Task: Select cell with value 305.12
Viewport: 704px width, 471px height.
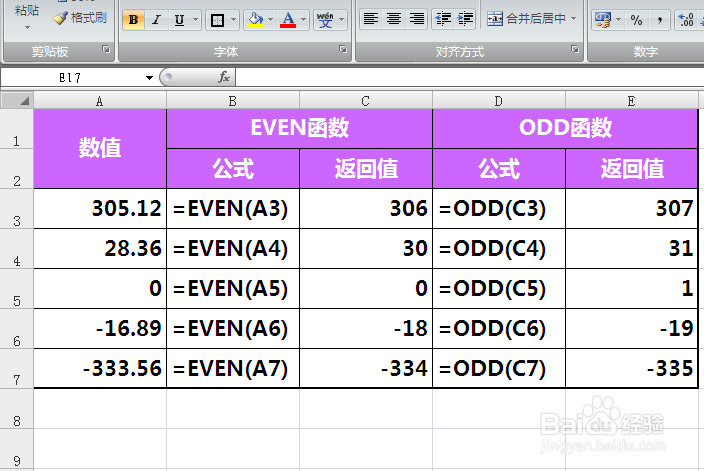Action: click(100, 208)
